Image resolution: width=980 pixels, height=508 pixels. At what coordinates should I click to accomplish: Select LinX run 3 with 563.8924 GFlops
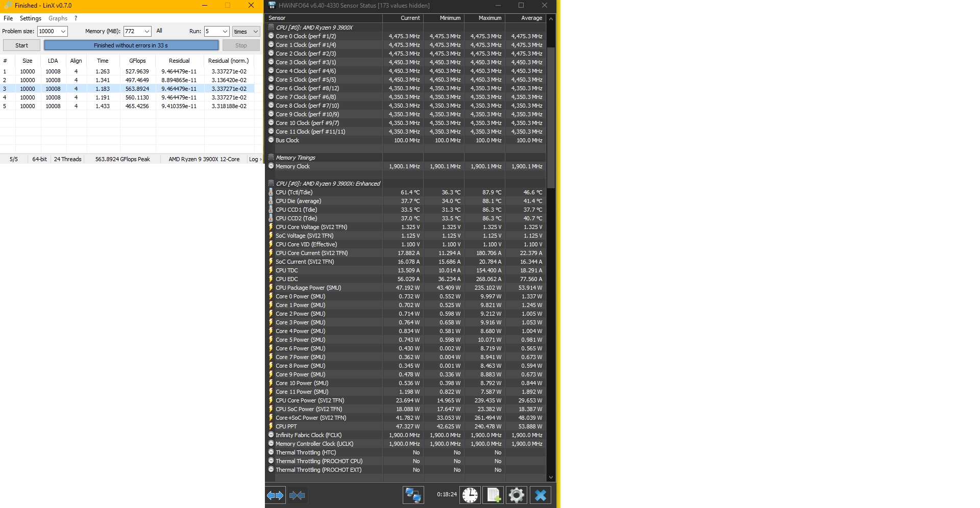127,89
